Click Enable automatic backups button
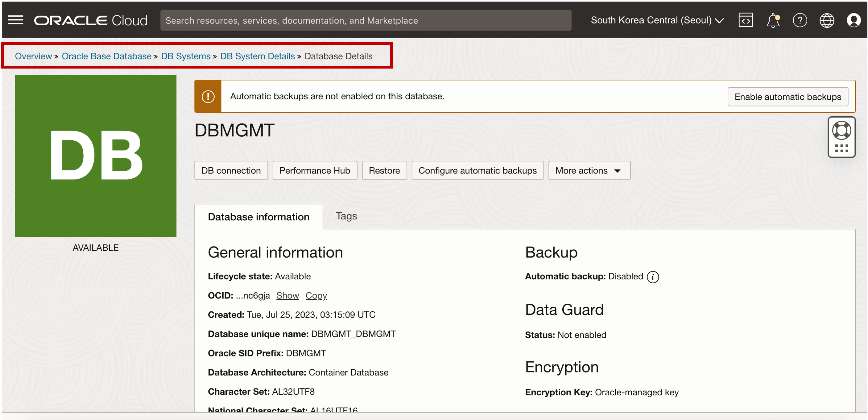The width and height of the screenshot is (868, 420). click(787, 97)
